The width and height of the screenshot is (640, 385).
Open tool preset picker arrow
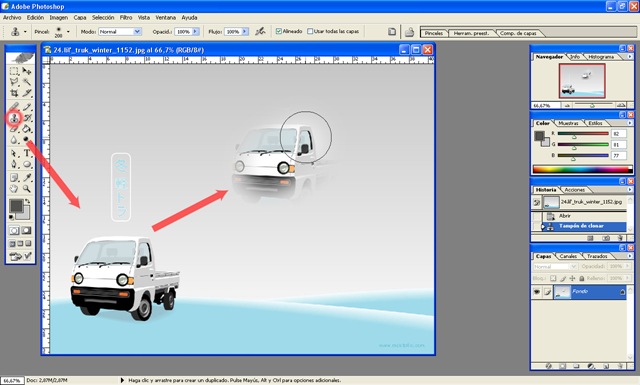click(25, 31)
